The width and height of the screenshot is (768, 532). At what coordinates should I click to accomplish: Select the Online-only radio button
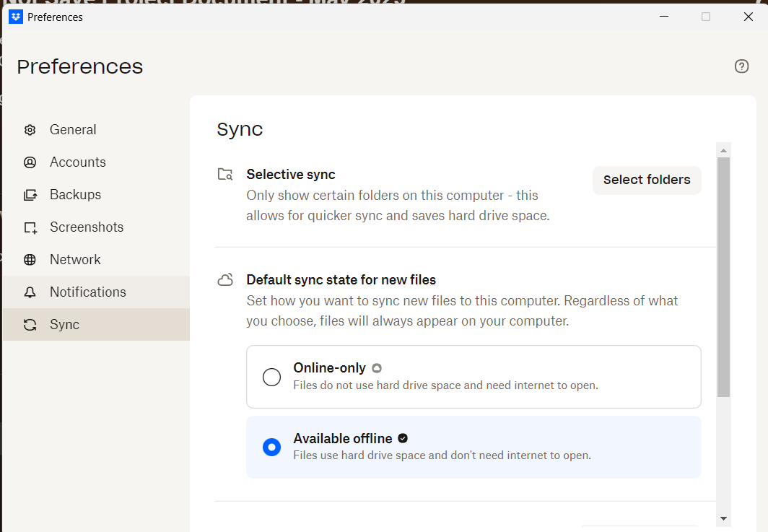pos(272,378)
